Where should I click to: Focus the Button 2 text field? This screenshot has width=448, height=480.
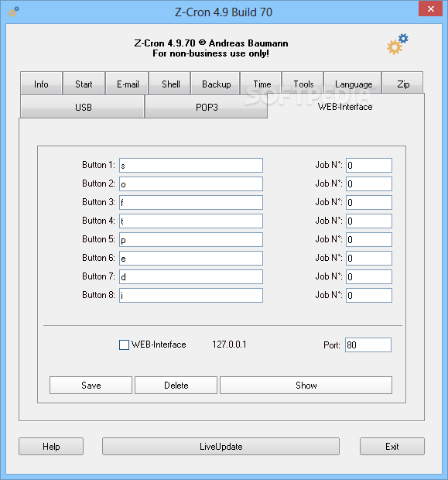tap(191, 184)
